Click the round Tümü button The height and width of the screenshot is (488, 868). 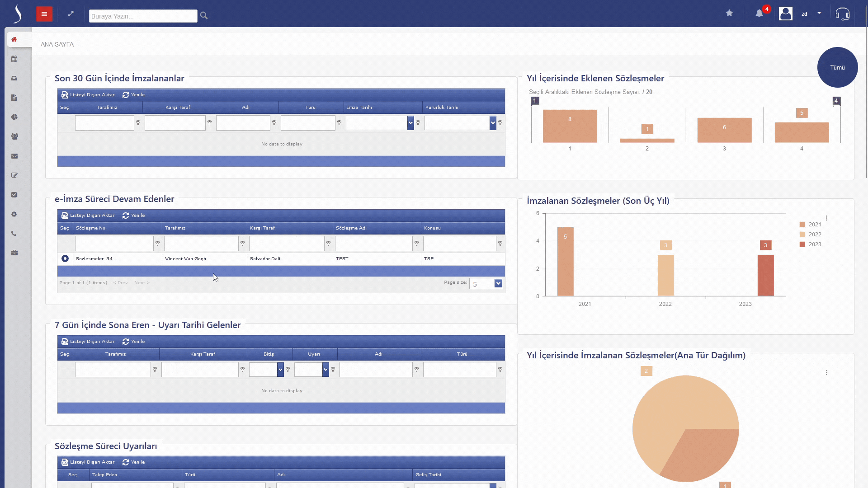pos(837,67)
